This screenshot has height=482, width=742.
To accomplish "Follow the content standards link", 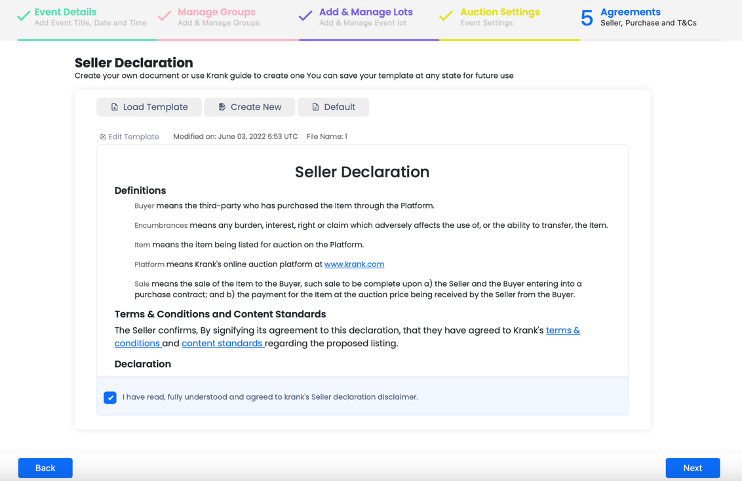I will 222,344.
